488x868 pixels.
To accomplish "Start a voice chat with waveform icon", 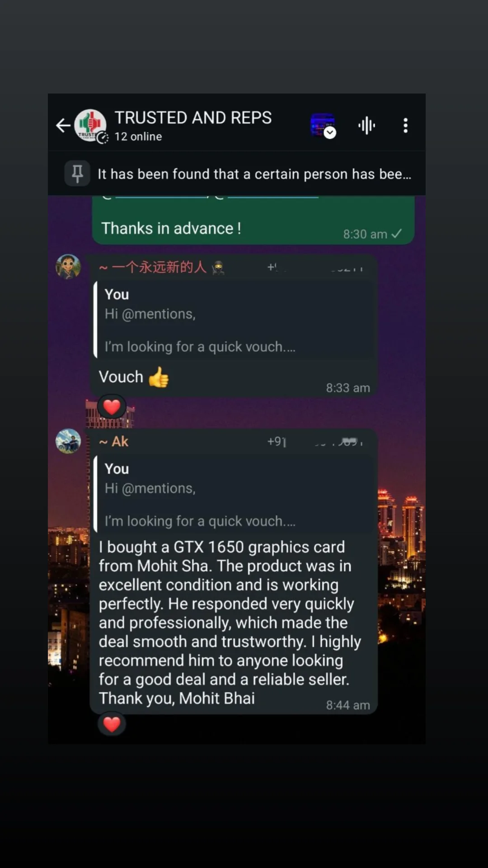I will point(366,125).
